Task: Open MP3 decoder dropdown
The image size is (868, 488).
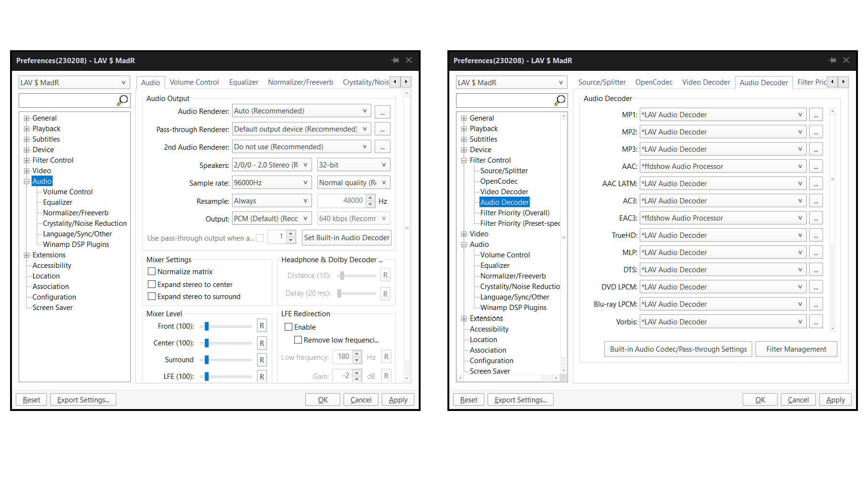Action: click(x=723, y=149)
